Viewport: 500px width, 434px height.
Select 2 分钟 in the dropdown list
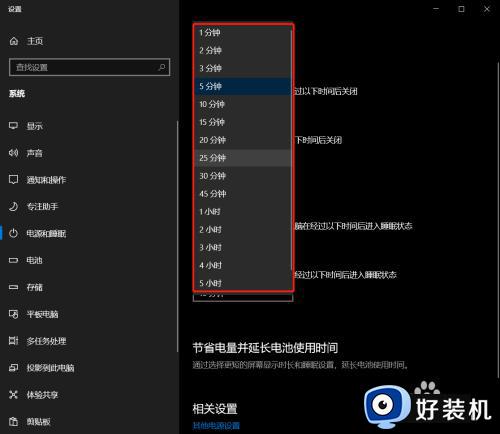(x=242, y=50)
